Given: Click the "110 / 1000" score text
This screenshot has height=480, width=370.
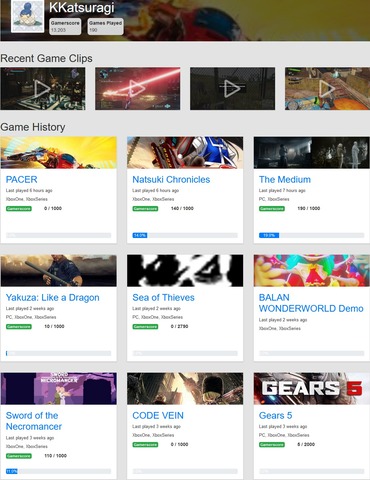Looking at the screenshot, I should click(x=55, y=456).
